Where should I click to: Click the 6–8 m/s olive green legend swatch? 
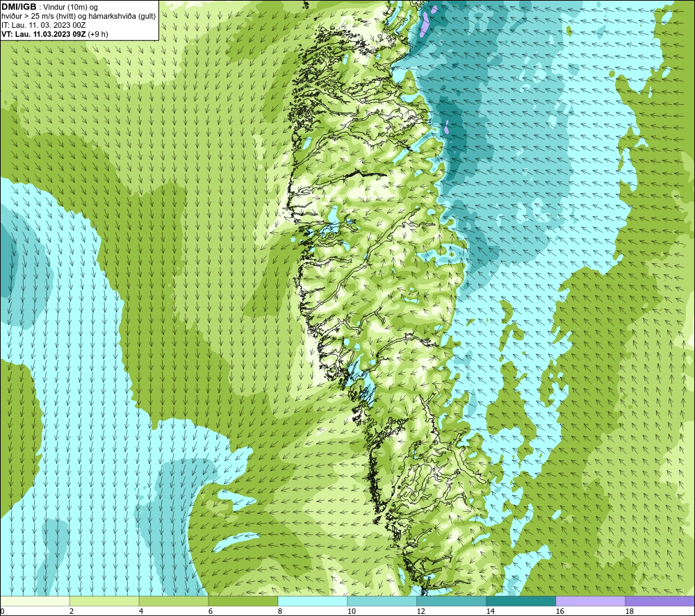(x=243, y=601)
